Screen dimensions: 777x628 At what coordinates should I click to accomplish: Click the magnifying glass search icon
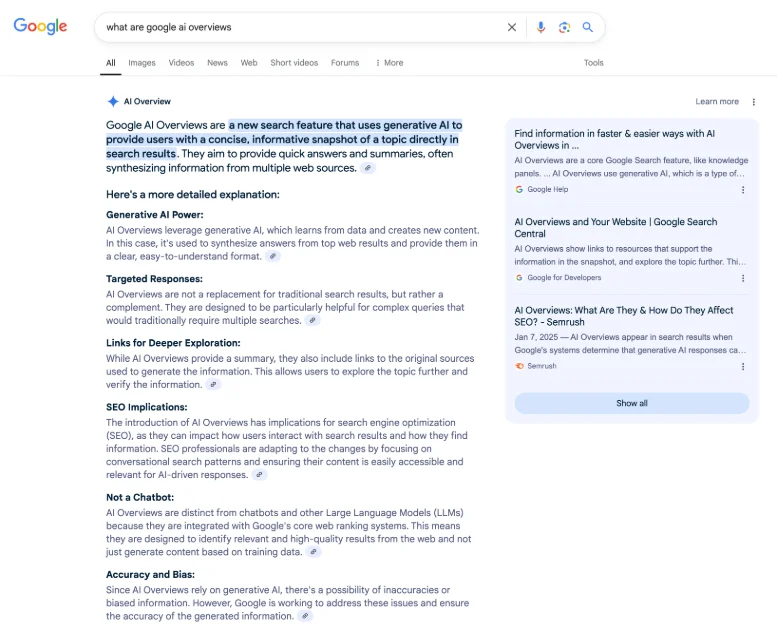tap(588, 27)
